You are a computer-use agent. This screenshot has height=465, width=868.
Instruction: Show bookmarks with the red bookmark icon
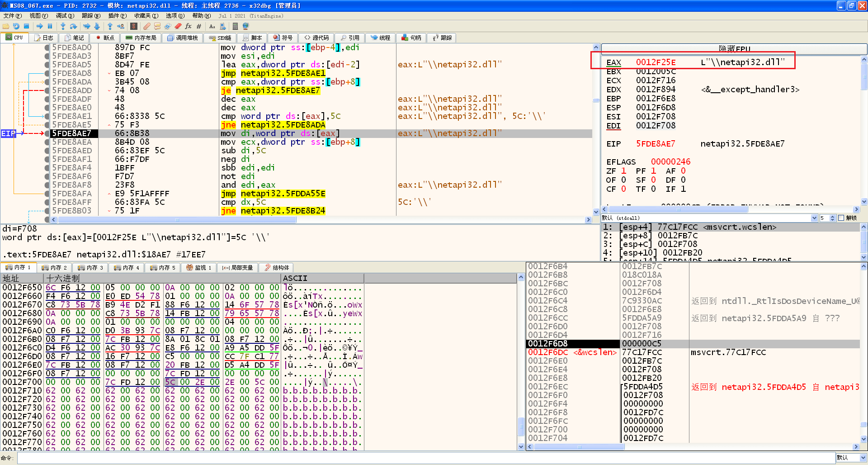click(178, 26)
